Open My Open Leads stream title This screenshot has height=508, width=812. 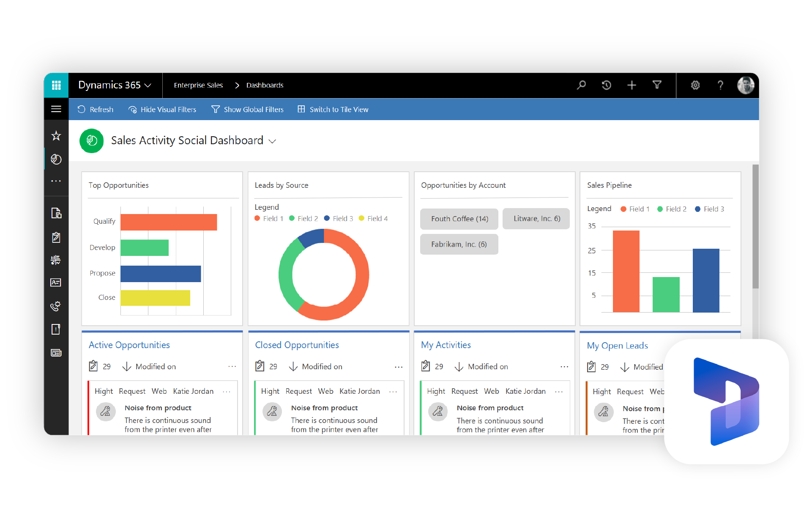pos(617,346)
